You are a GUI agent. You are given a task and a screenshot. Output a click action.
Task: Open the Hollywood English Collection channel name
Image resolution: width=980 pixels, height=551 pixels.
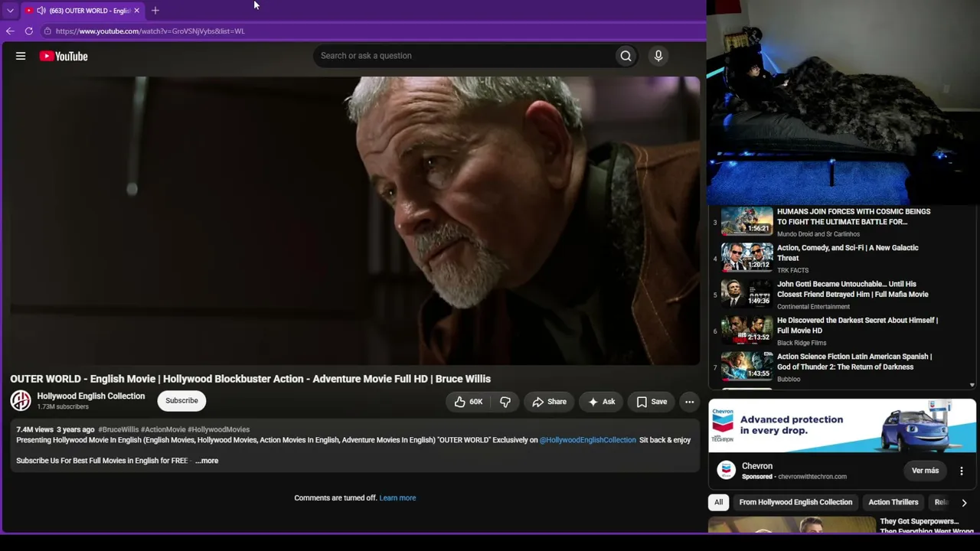click(91, 396)
